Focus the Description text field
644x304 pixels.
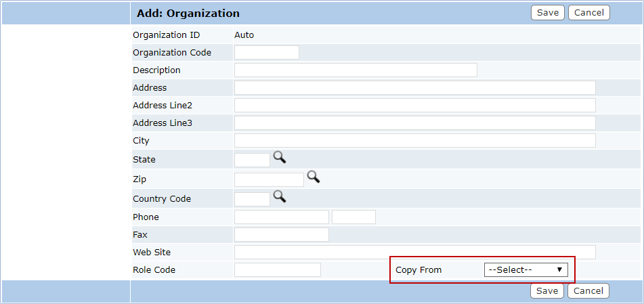tap(356, 70)
